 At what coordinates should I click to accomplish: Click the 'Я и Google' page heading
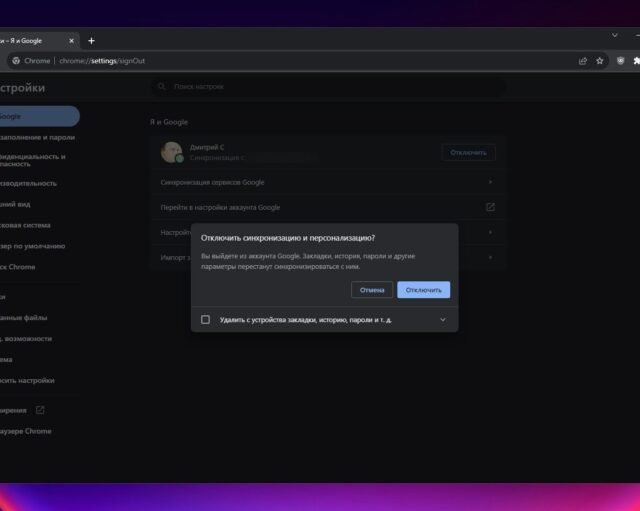[x=169, y=122]
